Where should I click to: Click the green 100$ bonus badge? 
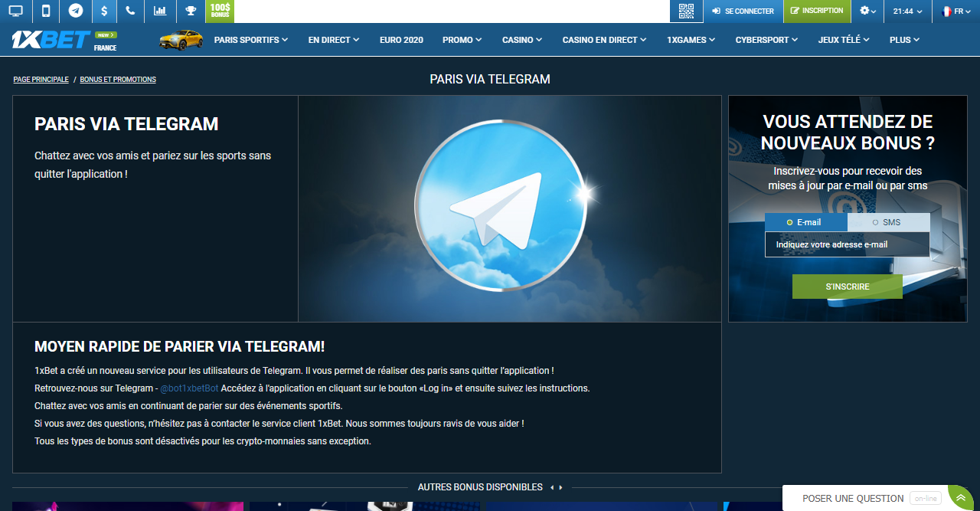pyautogui.click(x=220, y=11)
